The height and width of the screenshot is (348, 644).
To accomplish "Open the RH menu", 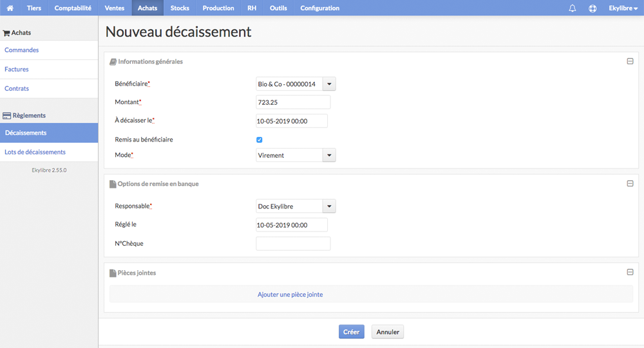I will (x=252, y=8).
